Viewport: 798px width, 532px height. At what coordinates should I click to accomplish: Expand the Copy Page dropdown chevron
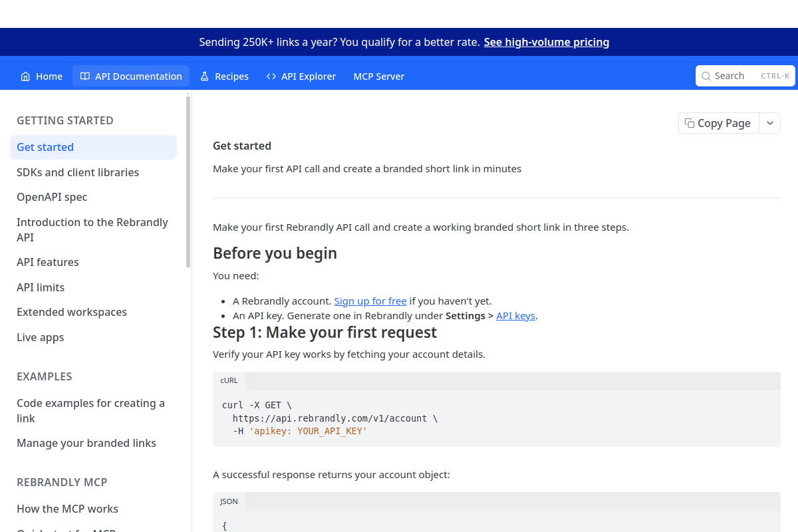(770, 123)
